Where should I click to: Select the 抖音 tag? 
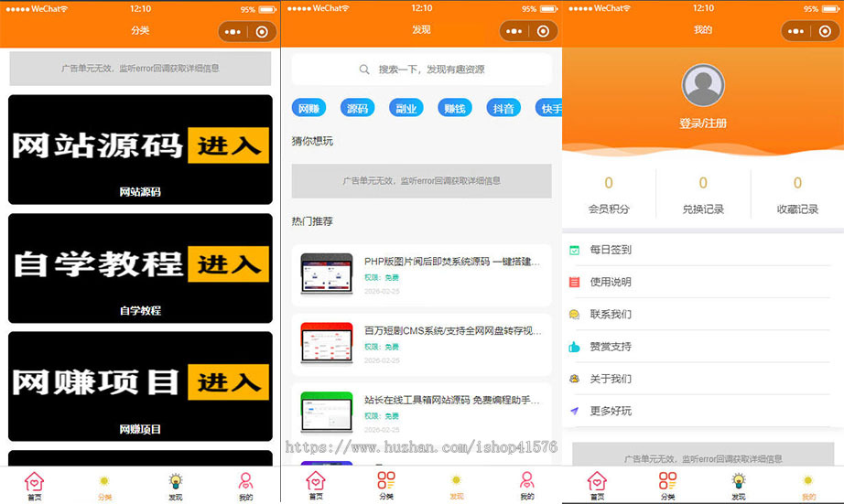click(x=503, y=108)
